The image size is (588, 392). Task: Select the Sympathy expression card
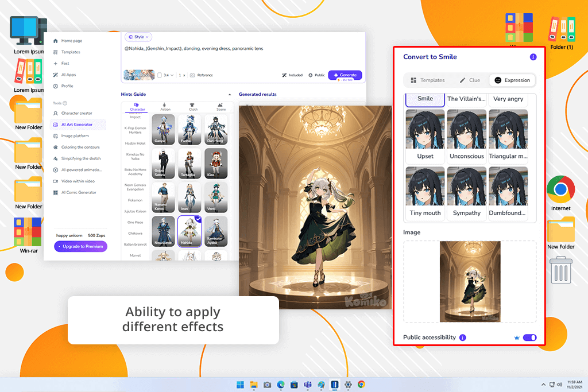(466, 193)
